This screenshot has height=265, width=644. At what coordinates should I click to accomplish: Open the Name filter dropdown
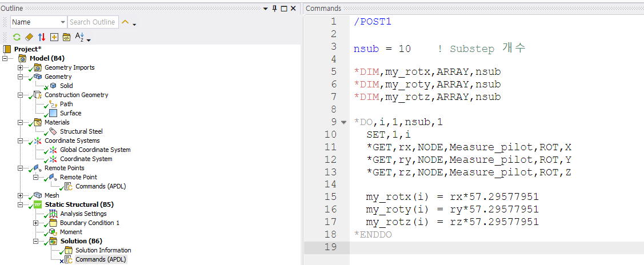tap(63, 22)
